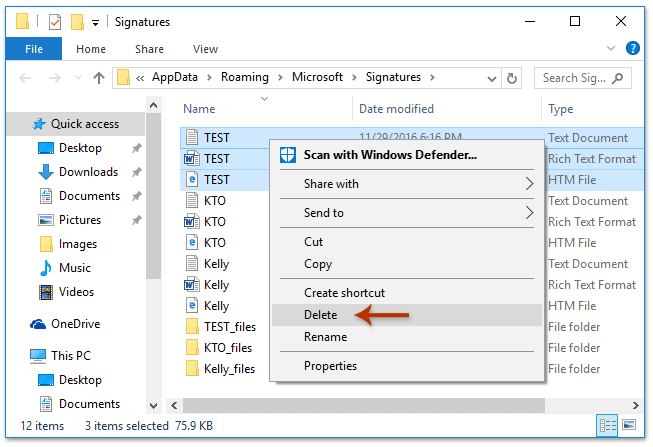Screen dimensions: 653x447
Task: Switch to large icons view button
Action: [629, 425]
